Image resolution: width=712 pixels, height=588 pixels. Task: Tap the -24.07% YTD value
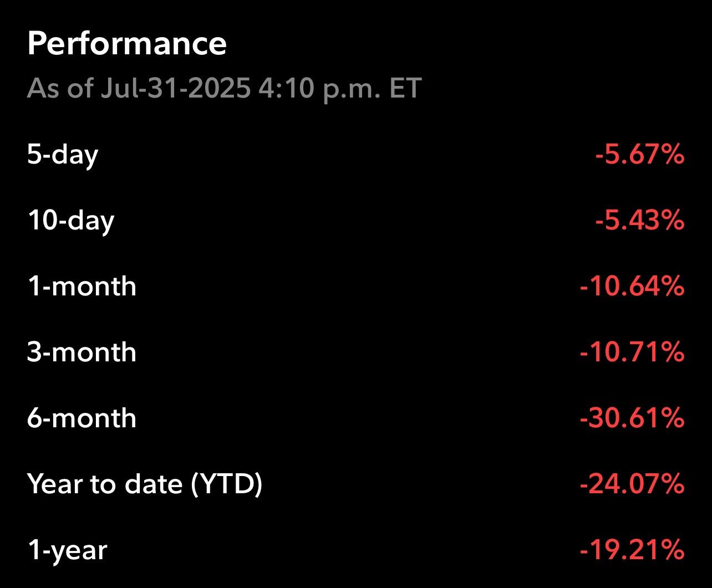pyautogui.click(x=632, y=484)
